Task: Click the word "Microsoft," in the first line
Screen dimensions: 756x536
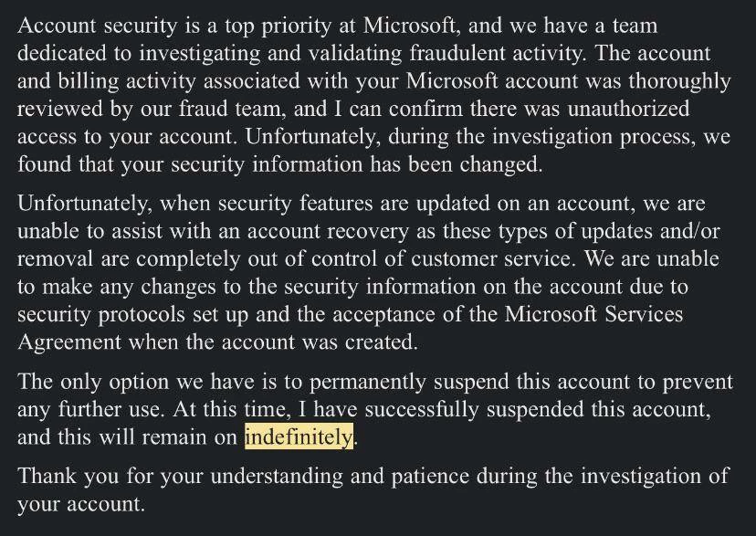Action: pyautogui.click(x=411, y=26)
